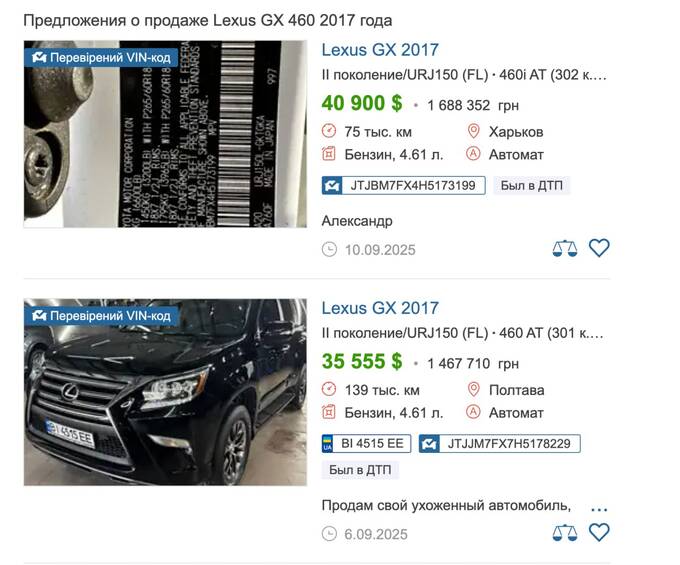
Task: Click the location pin icon next to Харьков
Action: [x=473, y=131]
